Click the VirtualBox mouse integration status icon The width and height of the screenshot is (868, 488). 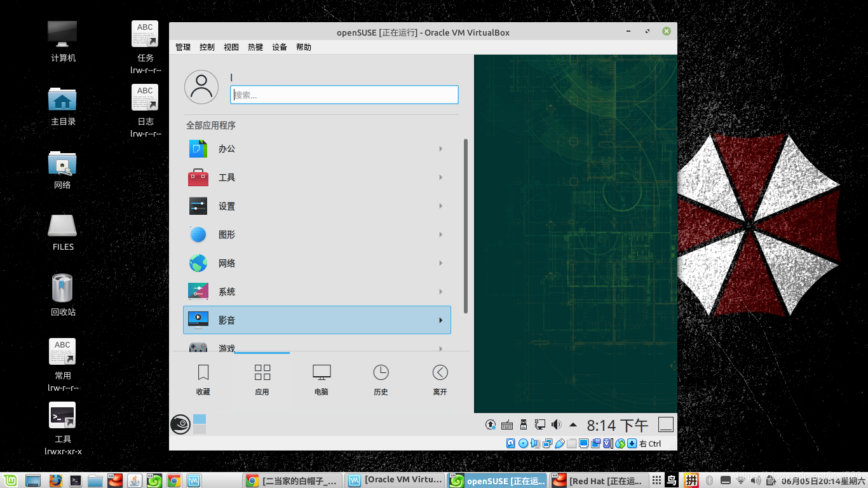pos(620,444)
